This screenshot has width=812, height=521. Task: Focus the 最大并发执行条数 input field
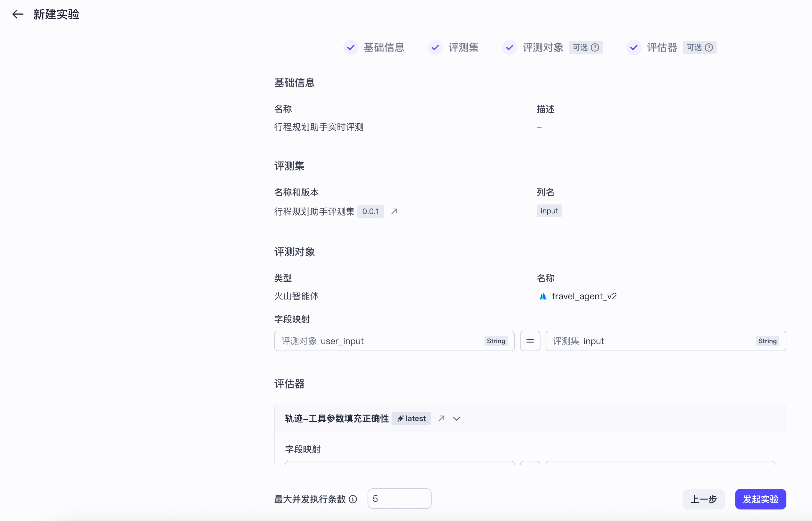(399, 499)
